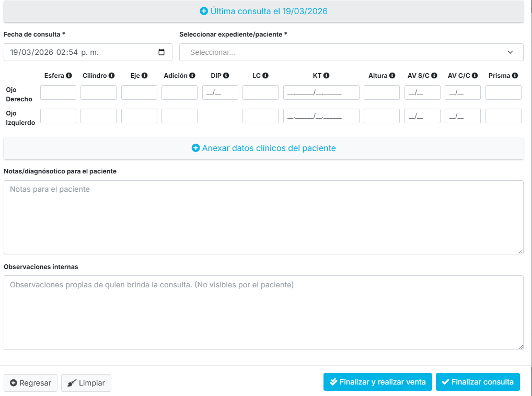Click the Esfera field for Ojo Derecho
Viewport: 532px width, 396px height.
[58, 92]
